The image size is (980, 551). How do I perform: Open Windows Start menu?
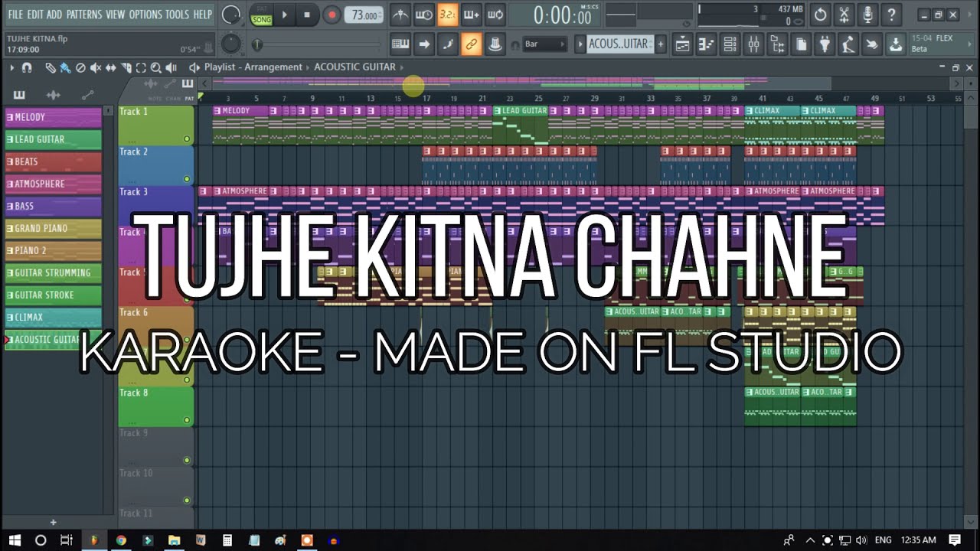[15, 540]
